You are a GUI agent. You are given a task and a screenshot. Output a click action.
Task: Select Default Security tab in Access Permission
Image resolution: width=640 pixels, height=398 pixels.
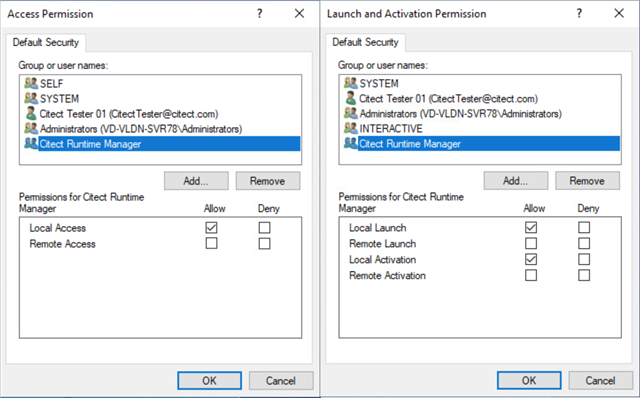pyautogui.click(x=46, y=42)
